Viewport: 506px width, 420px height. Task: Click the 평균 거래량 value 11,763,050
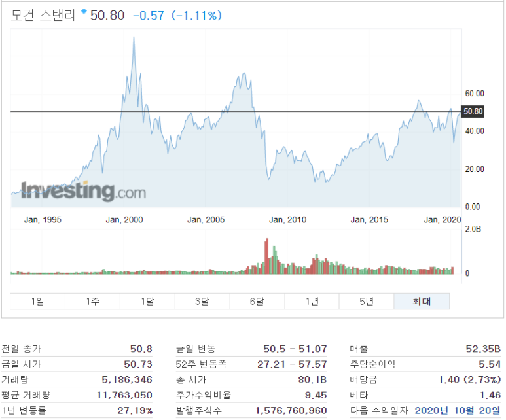coord(124,395)
